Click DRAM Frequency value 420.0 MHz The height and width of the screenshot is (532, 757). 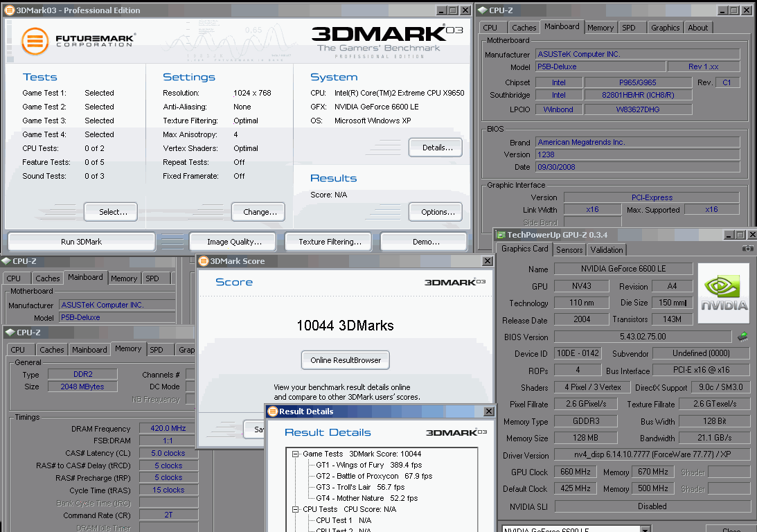[168, 428]
